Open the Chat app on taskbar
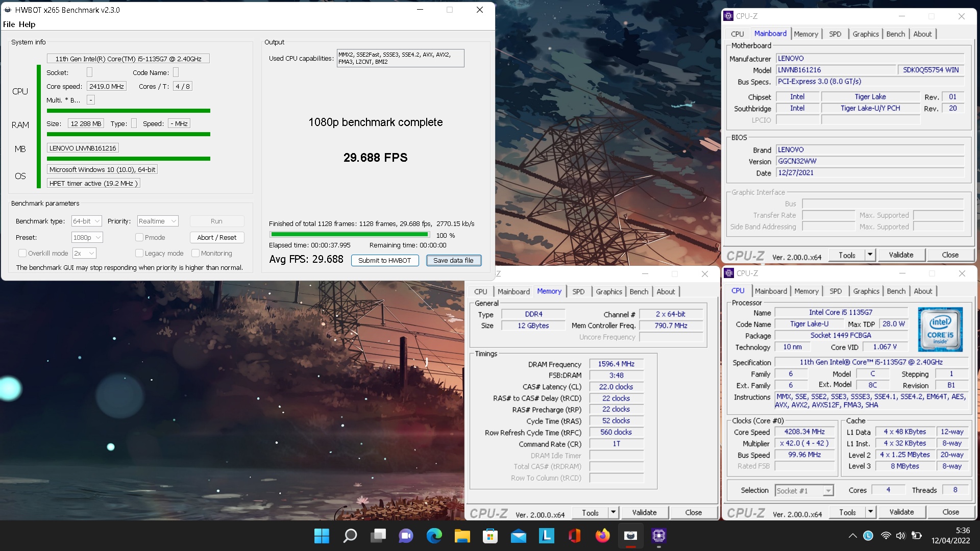 [406, 536]
